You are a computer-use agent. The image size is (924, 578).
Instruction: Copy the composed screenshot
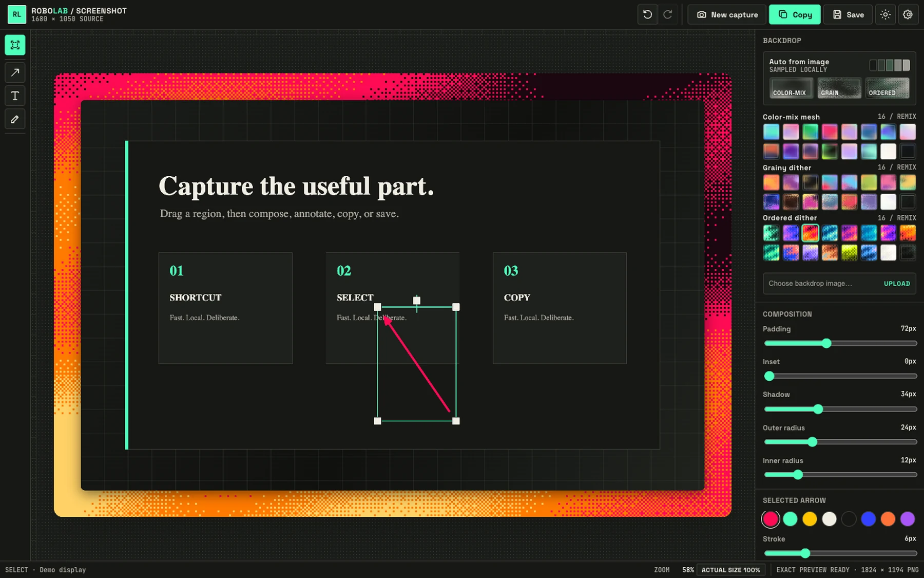[795, 14]
